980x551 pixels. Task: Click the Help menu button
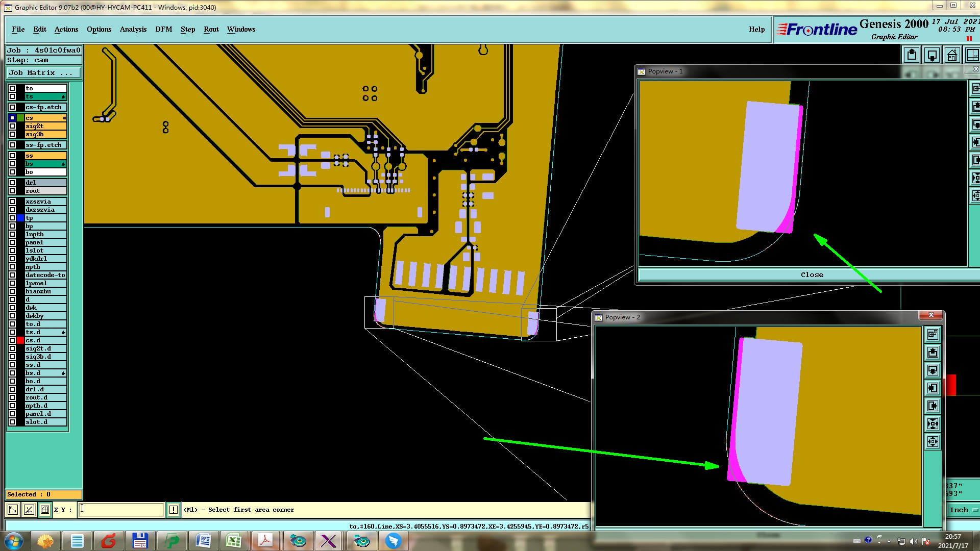(757, 30)
